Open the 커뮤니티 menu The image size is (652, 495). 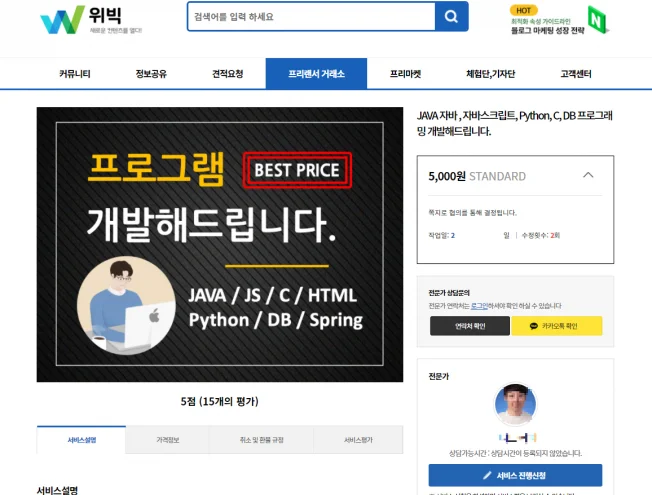75,74
